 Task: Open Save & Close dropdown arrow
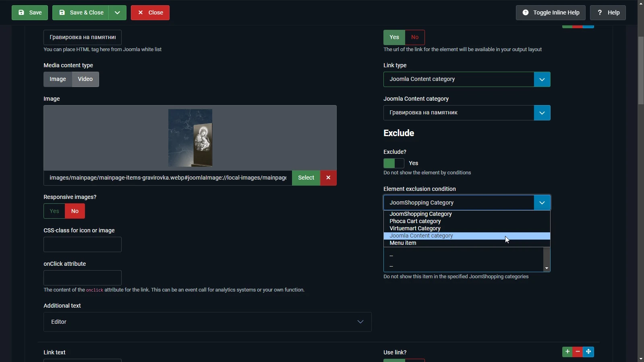tap(117, 13)
